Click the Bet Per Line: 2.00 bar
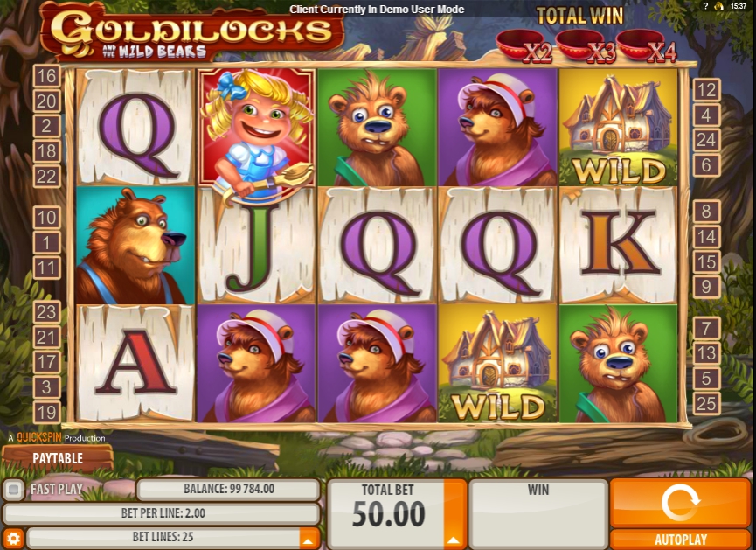This screenshot has height=550, width=756. click(x=162, y=513)
